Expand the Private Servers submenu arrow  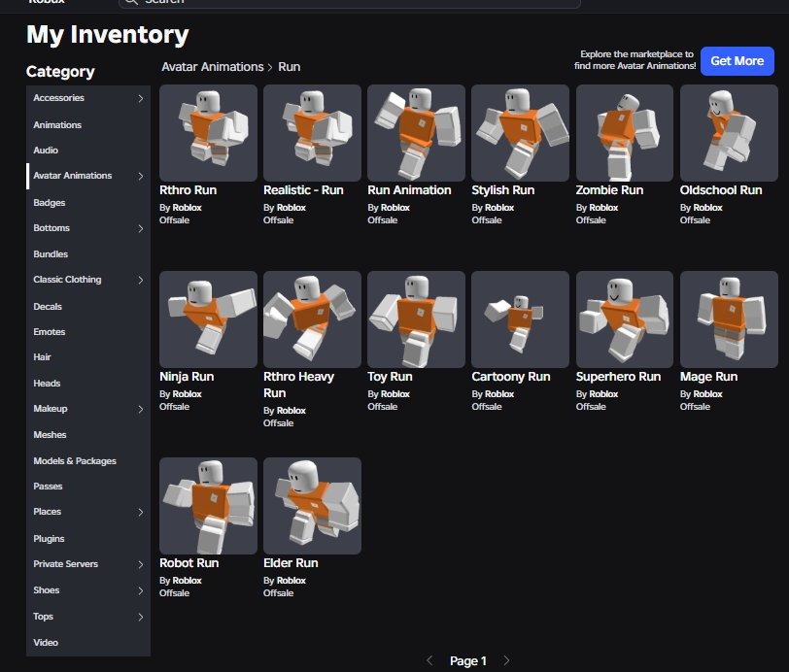[x=140, y=565]
